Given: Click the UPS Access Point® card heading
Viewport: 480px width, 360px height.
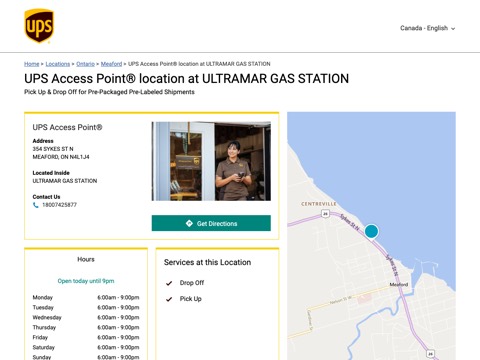Looking at the screenshot, I should click(x=67, y=127).
